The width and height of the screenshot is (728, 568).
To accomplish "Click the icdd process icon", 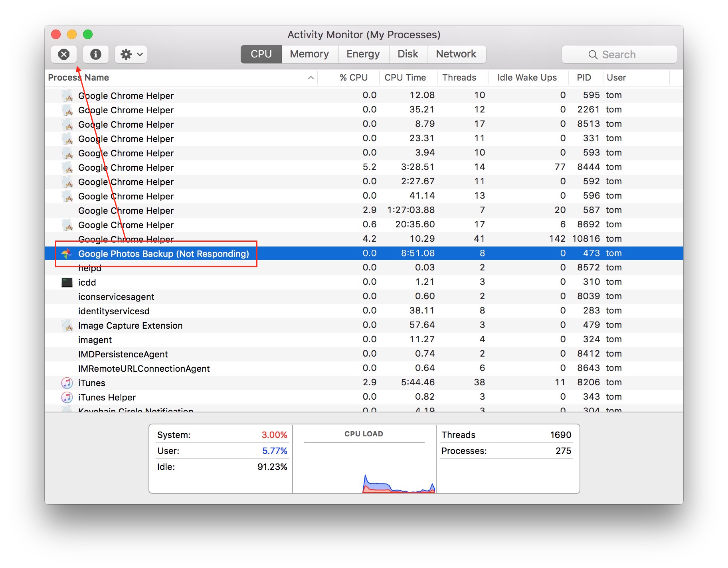I will tap(66, 282).
